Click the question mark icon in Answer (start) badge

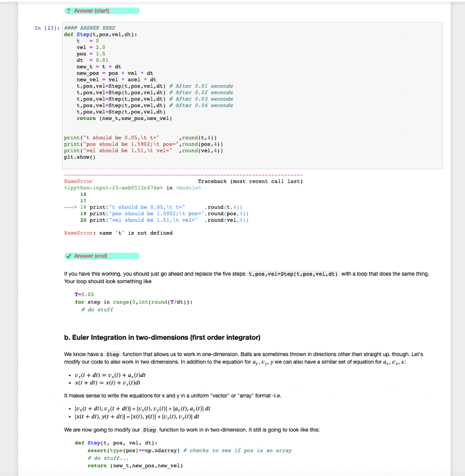69,11
